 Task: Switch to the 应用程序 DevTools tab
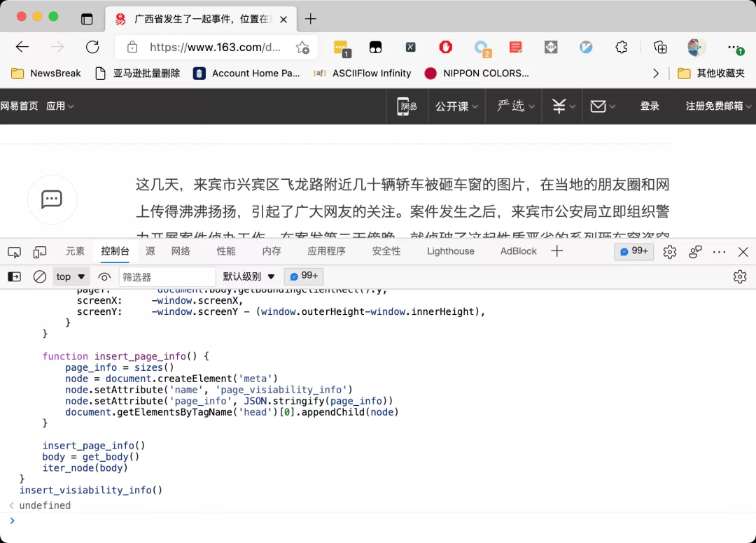click(x=326, y=251)
